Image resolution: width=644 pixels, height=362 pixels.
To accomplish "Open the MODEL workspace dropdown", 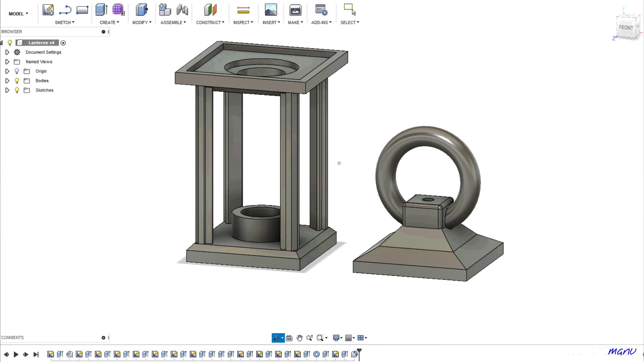I will click(18, 14).
